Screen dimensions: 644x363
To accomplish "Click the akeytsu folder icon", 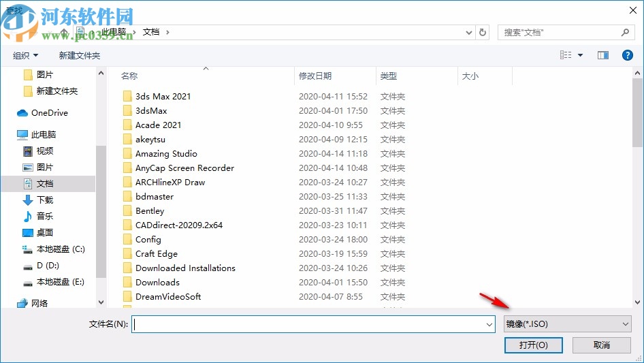I will [127, 140].
